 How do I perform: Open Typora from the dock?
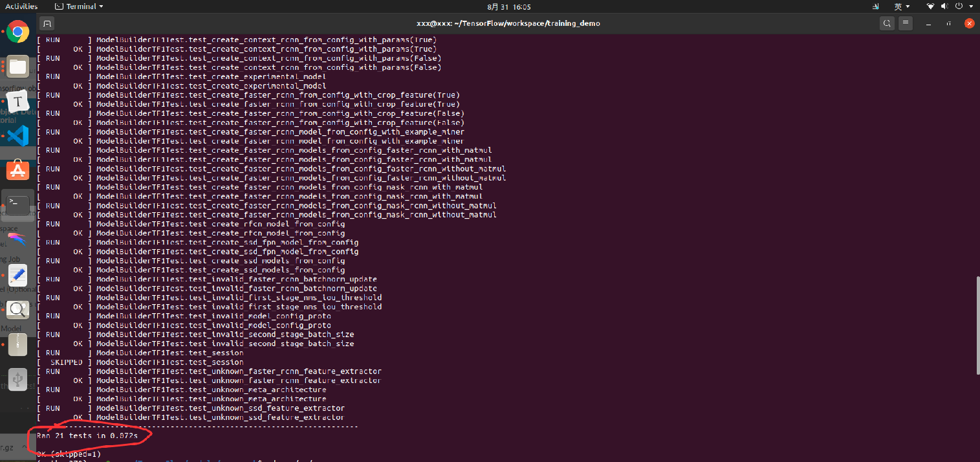[17, 101]
